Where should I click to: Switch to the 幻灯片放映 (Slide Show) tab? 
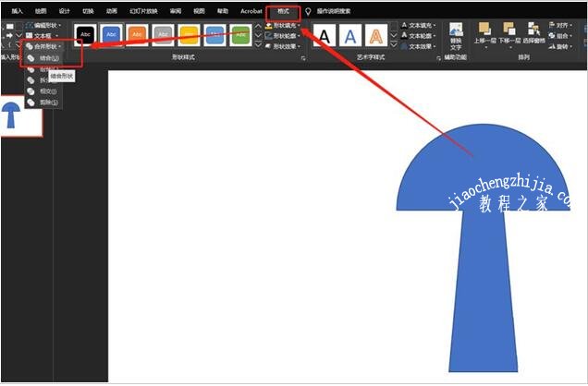point(143,11)
